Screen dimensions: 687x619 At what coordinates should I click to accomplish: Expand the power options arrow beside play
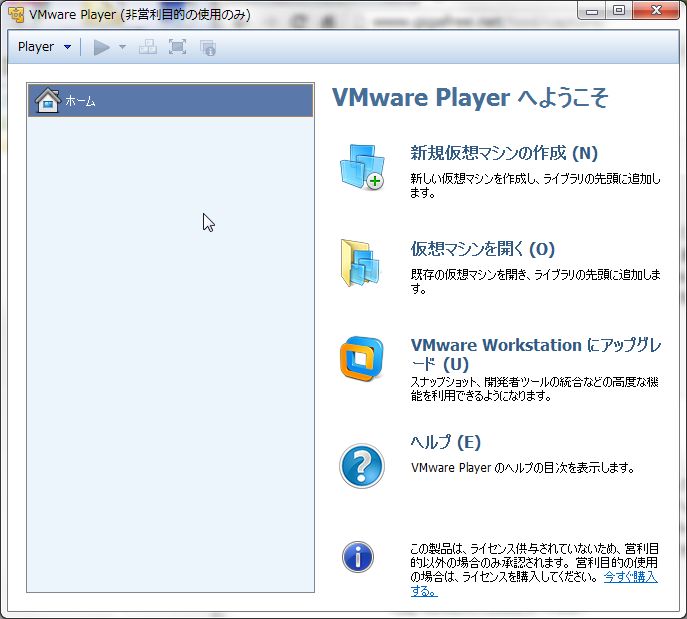pos(123,47)
